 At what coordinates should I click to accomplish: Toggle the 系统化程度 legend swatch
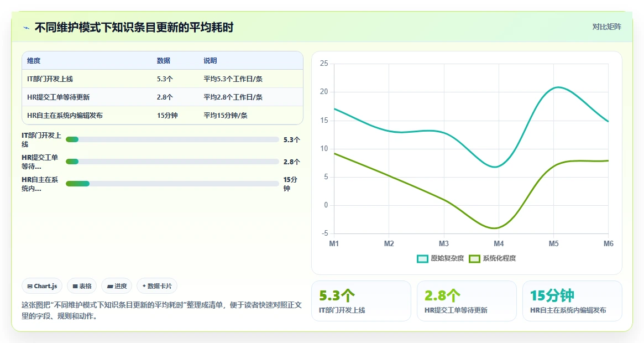point(474,259)
